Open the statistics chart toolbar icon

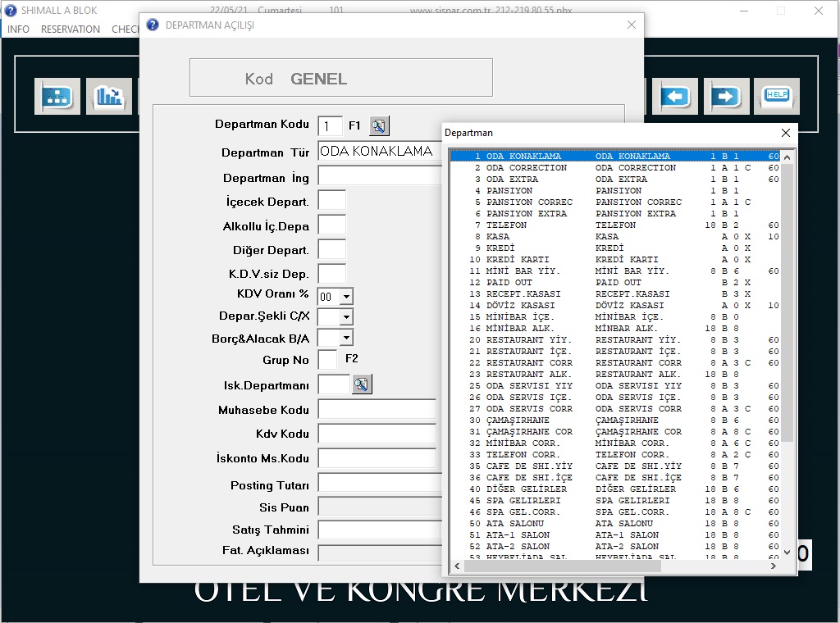[109, 97]
